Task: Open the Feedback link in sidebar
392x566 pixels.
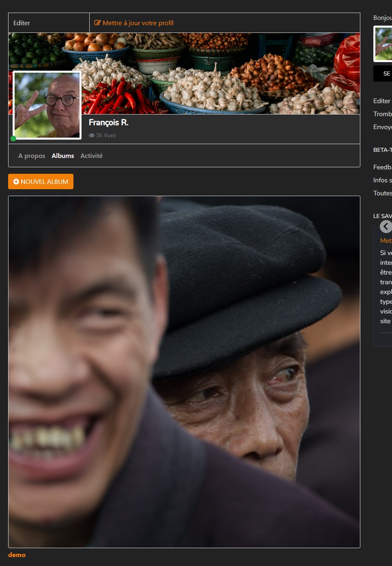Action: [x=382, y=167]
